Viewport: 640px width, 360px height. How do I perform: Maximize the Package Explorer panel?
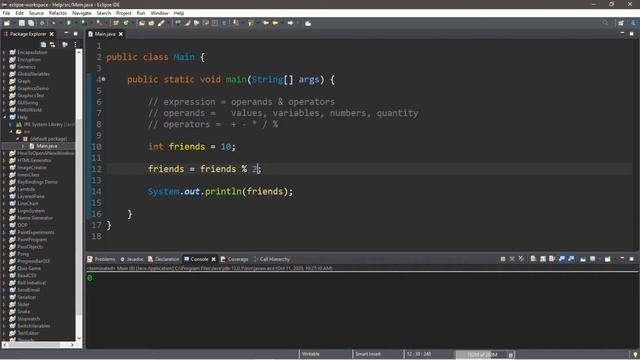point(76,33)
